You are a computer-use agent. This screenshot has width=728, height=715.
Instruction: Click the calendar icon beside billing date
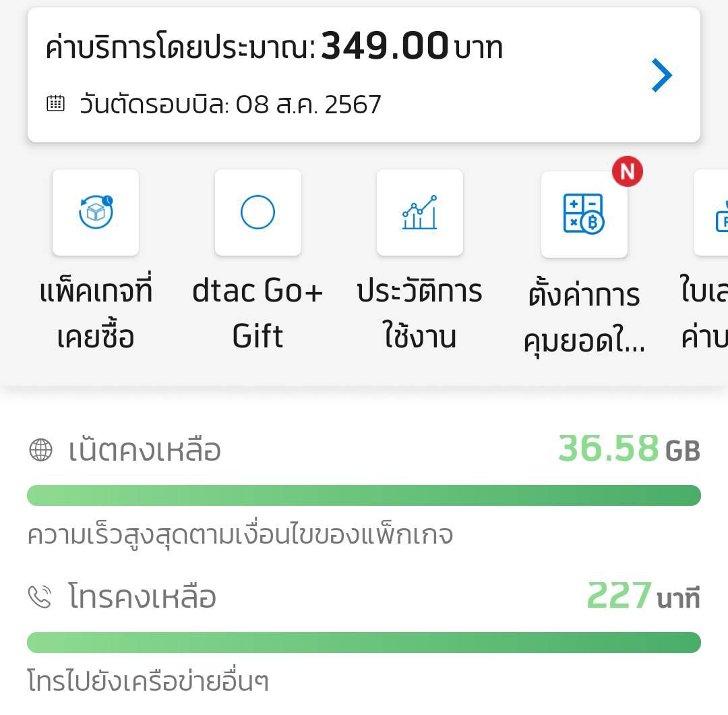point(55,103)
